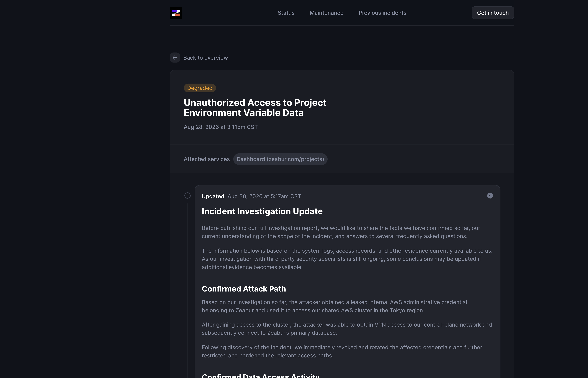This screenshot has width=588, height=378.
Task: Click the Aug 30, 2026 at 5:17am CST timestamp
Action: [x=264, y=196]
